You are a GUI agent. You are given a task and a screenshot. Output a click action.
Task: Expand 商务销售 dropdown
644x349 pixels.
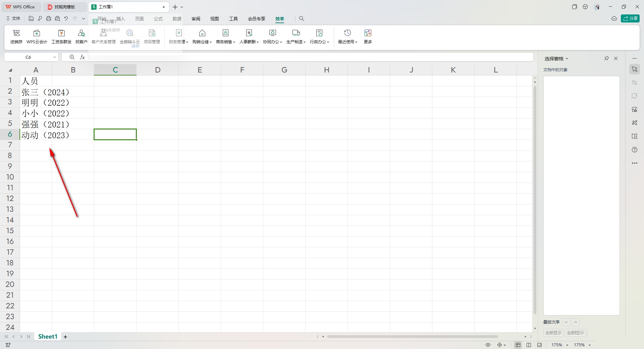[225, 37]
